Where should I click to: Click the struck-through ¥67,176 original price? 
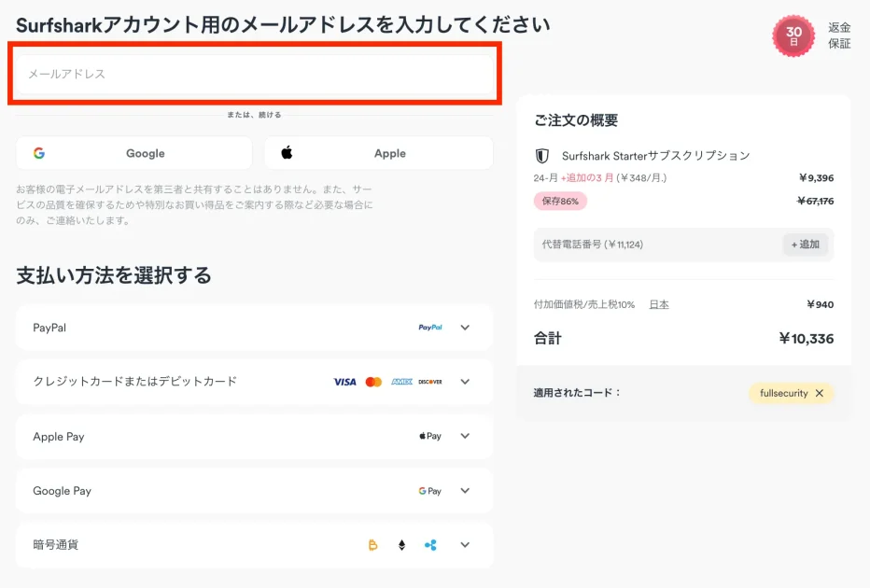[x=815, y=201]
